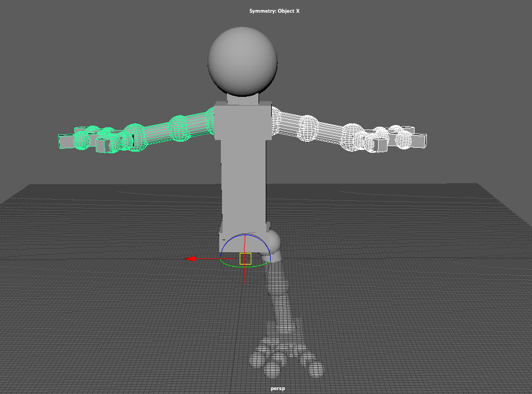Select the yellow center square manipulator handle
Screen dimensions: 532x394
[245, 259]
